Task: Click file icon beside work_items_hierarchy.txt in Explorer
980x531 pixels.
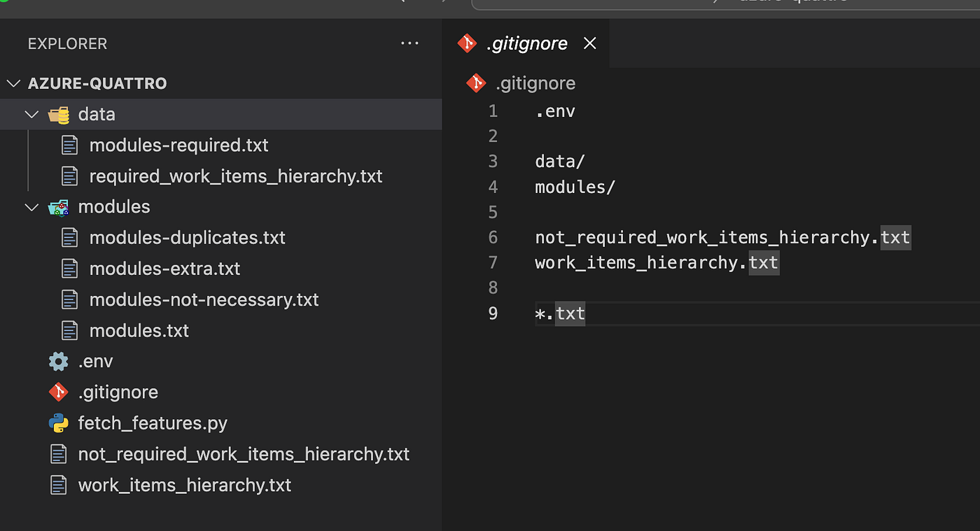Action: (59, 485)
